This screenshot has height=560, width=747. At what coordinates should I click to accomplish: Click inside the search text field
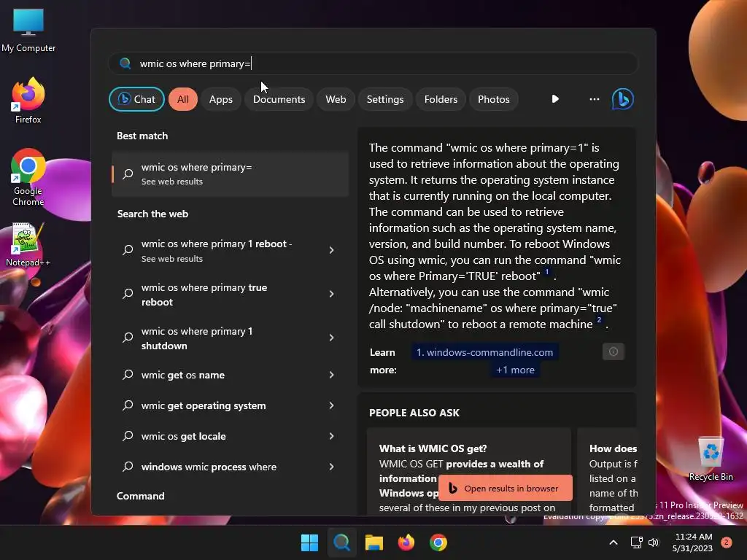(x=373, y=63)
